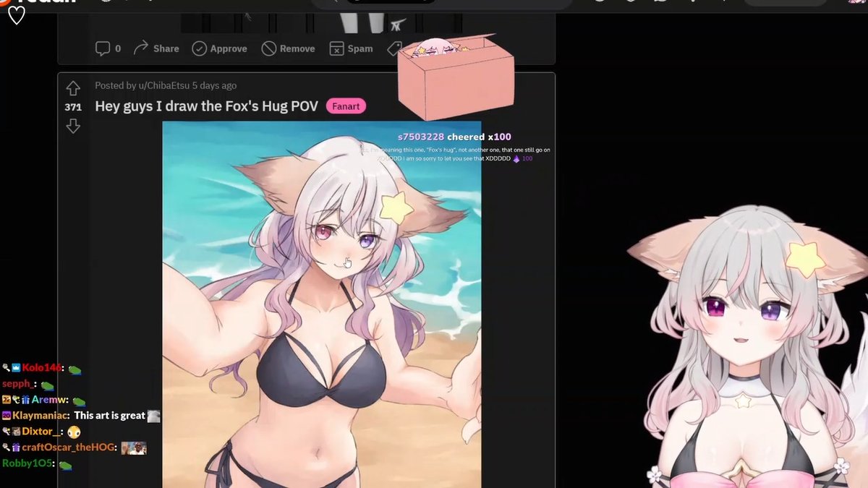Click the '5 days ago' timestamp
The height and width of the screenshot is (488, 868).
(x=214, y=85)
